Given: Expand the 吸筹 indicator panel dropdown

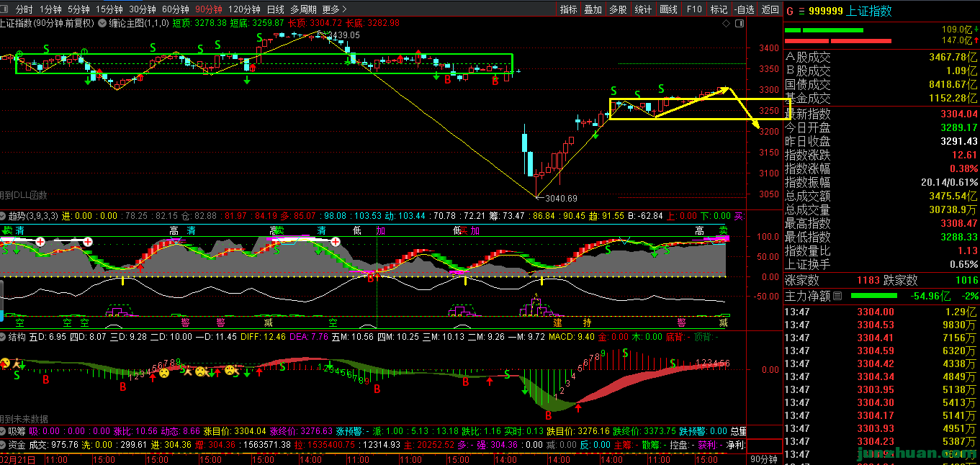Looking at the screenshot, I should (4, 431).
